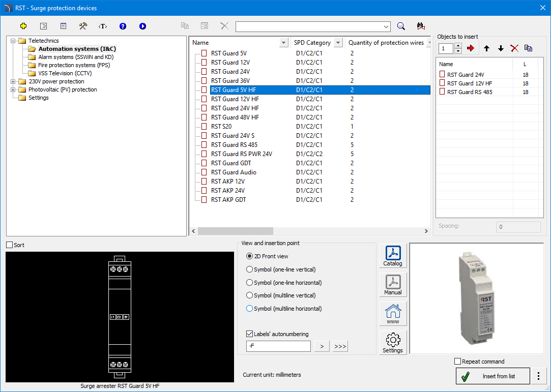This screenshot has height=392, width=551.
Task: Click the yellow plus add icon
Action: point(23,26)
